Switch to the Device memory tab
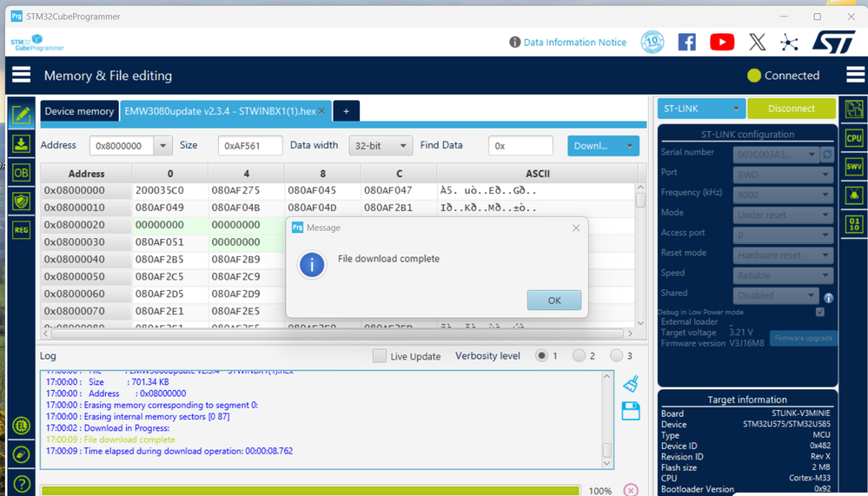Image resolution: width=868 pixels, height=496 pixels. [x=79, y=111]
